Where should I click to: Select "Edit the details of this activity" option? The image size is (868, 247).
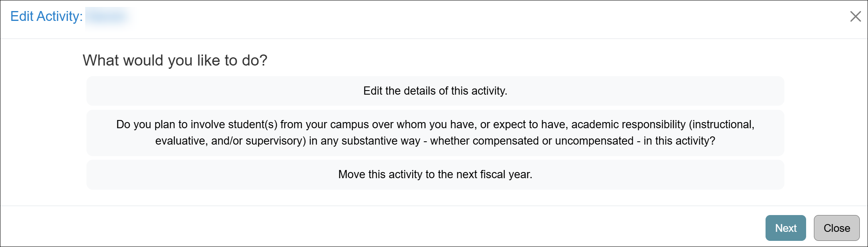[x=434, y=91]
